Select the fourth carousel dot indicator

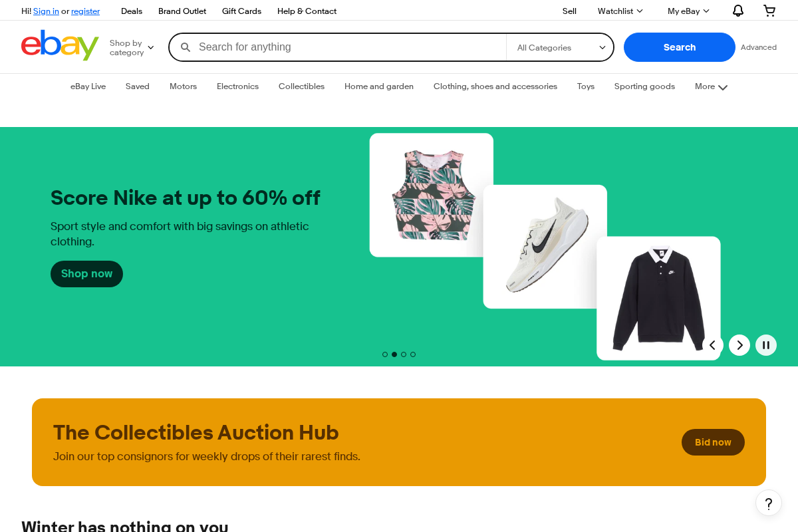pos(413,354)
